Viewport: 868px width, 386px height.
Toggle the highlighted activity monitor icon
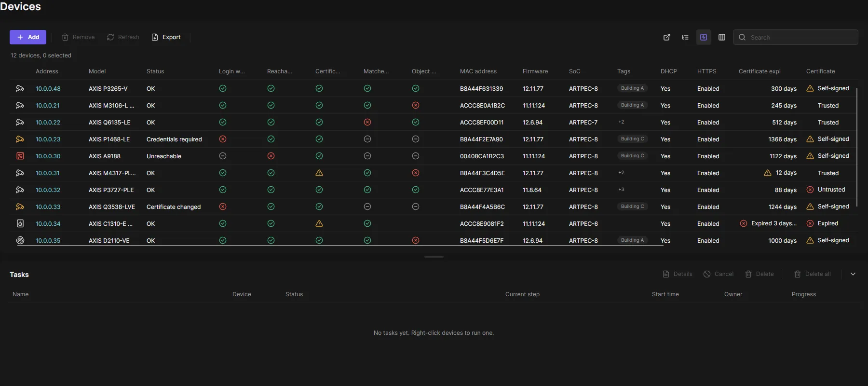[x=704, y=37]
